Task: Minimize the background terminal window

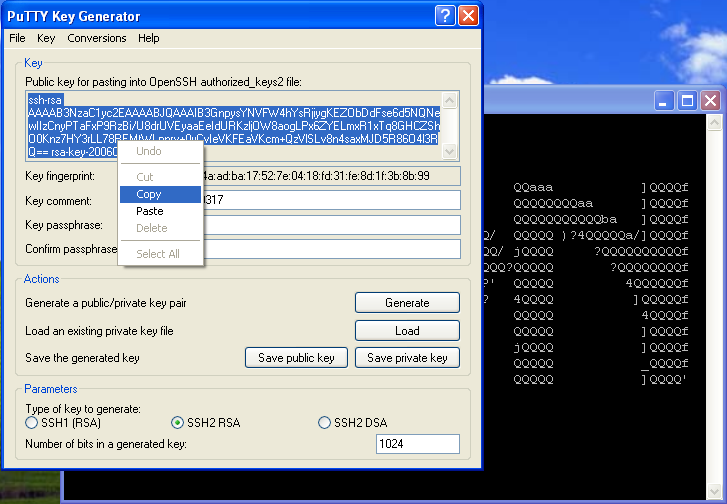Action: (663, 100)
